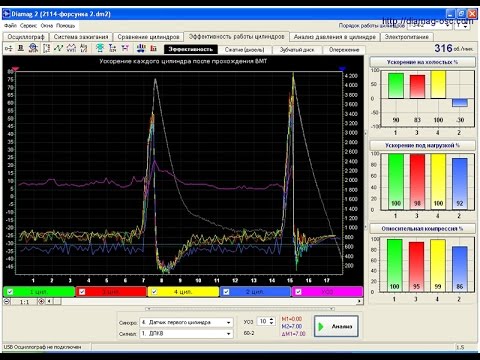Click the teal cylinder-shaped toolbar icon
480x360 pixels.
[x=100, y=48]
